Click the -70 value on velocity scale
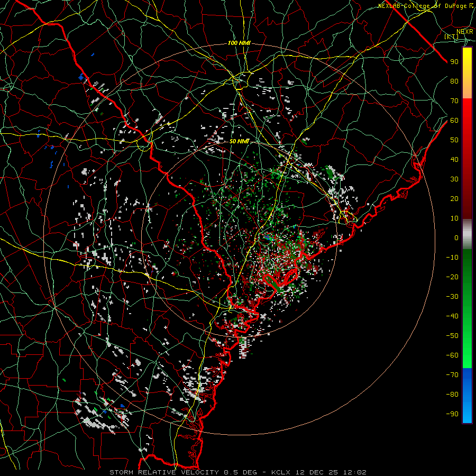 click(452, 375)
